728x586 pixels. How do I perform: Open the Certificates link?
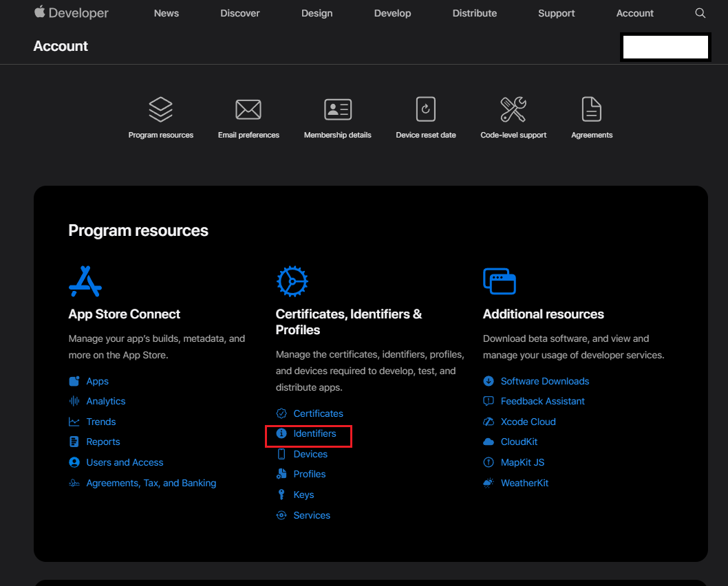point(319,413)
